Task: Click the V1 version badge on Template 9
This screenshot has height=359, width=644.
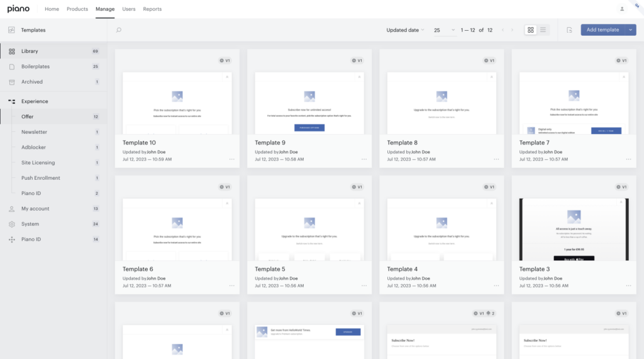Action: [x=357, y=60]
